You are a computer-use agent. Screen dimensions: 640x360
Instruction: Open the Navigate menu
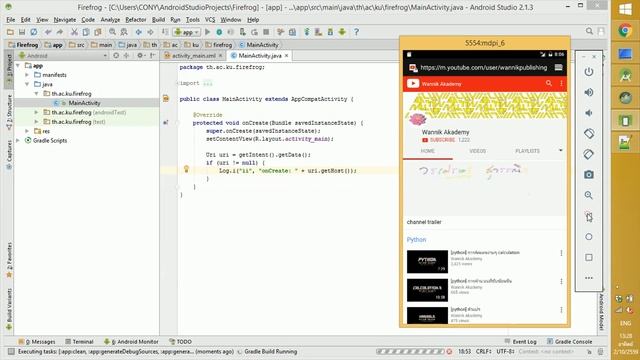click(x=64, y=20)
